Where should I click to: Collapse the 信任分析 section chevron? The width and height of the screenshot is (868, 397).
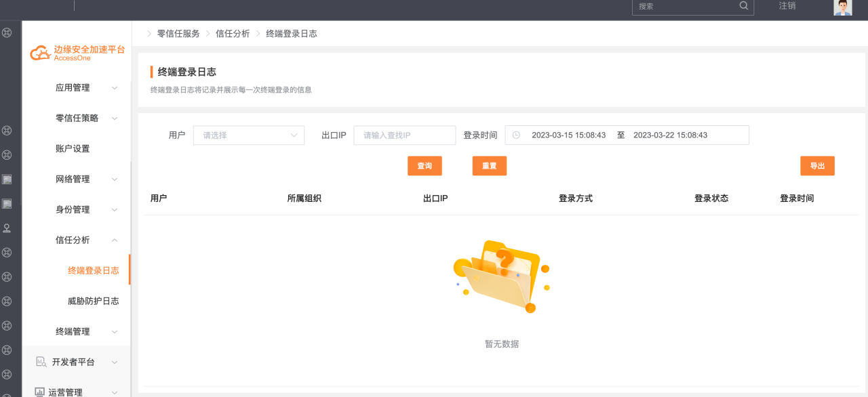coord(115,241)
